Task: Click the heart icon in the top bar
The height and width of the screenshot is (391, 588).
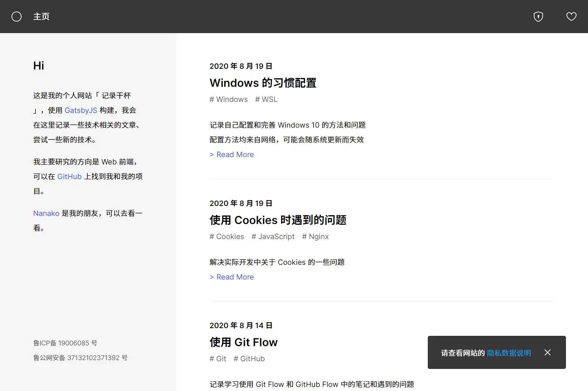Action: click(x=571, y=17)
